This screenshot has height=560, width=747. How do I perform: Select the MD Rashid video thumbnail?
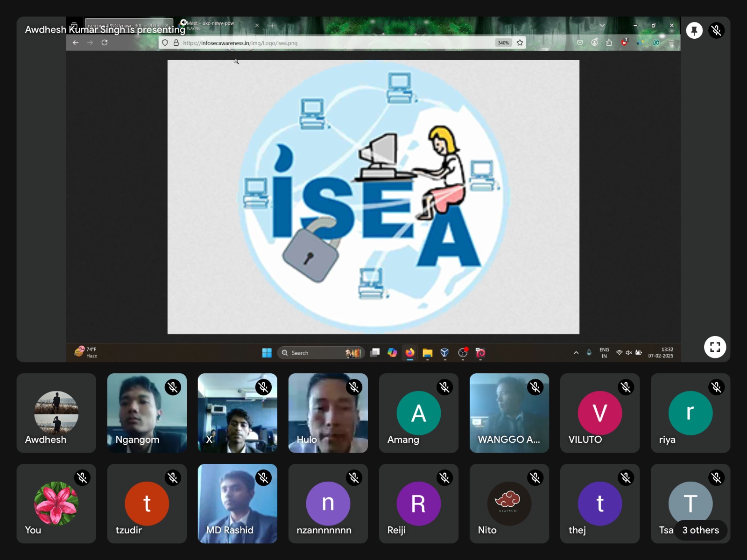click(237, 503)
